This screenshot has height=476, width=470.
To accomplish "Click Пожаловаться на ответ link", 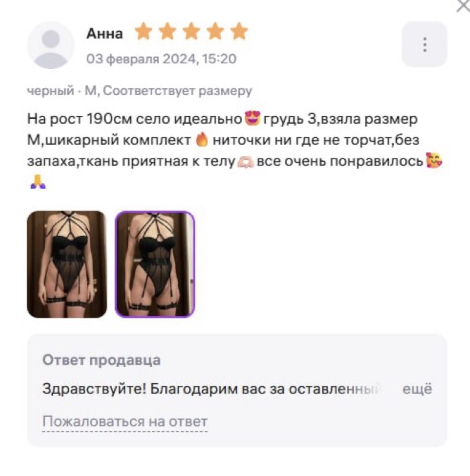I will pyautogui.click(x=125, y=421).
